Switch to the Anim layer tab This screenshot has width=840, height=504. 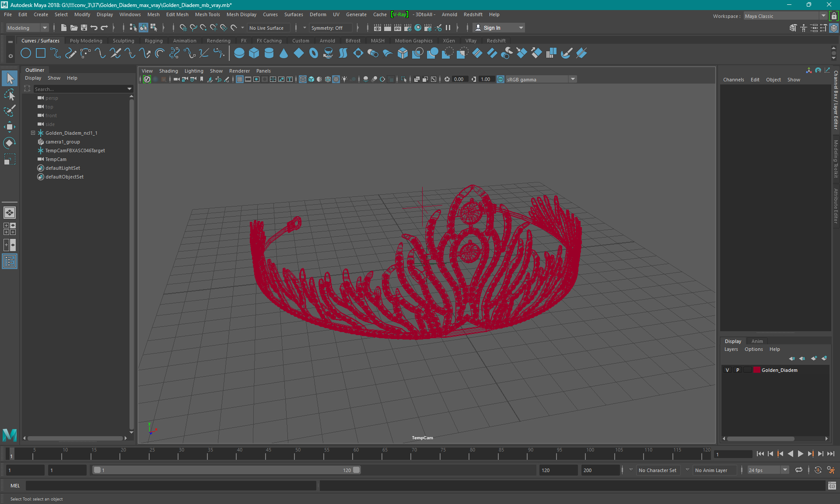point(757,341)
